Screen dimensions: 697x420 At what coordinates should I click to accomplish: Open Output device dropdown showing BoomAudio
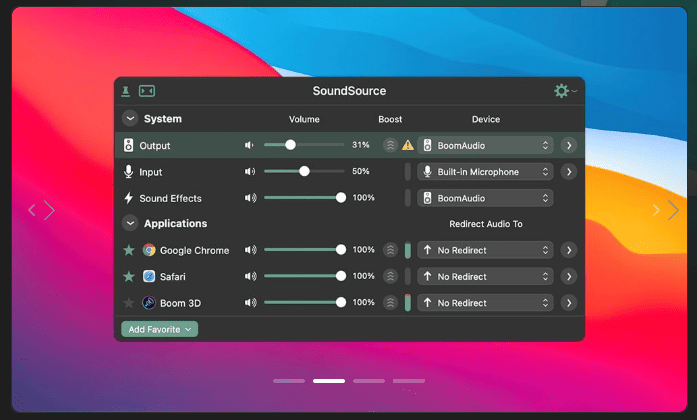[x=485, y=145]
